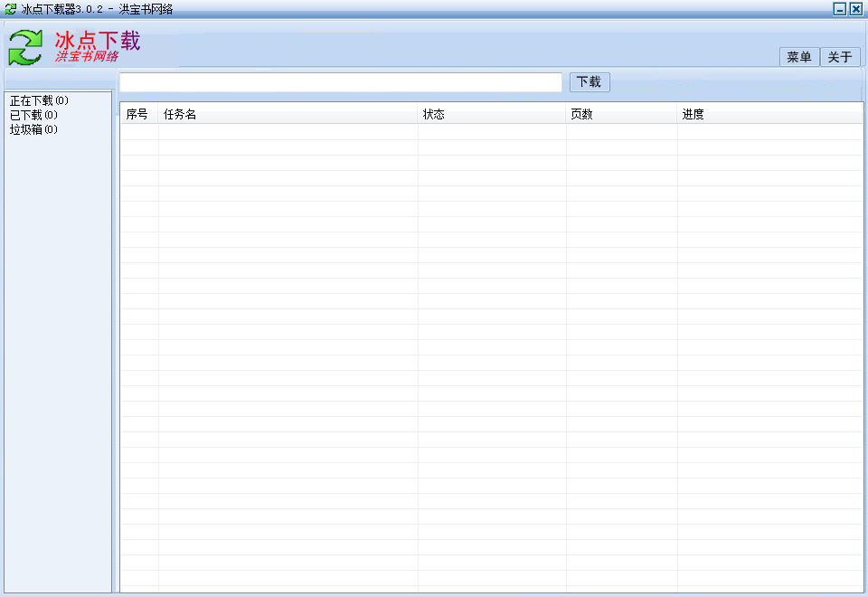Click inside the URL input box
This screenshot has width=868, height=597.
(339, 81)
